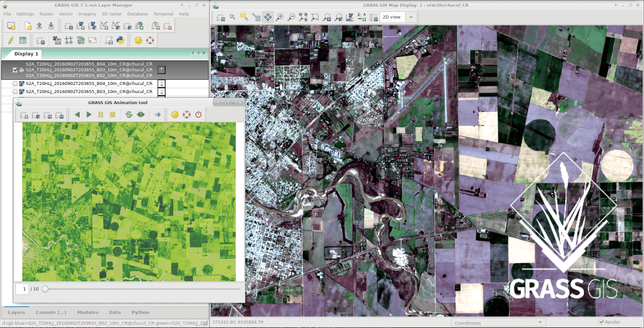Enable the B03_10m_CR raster layer checkbox

click(x=15, y=91)
